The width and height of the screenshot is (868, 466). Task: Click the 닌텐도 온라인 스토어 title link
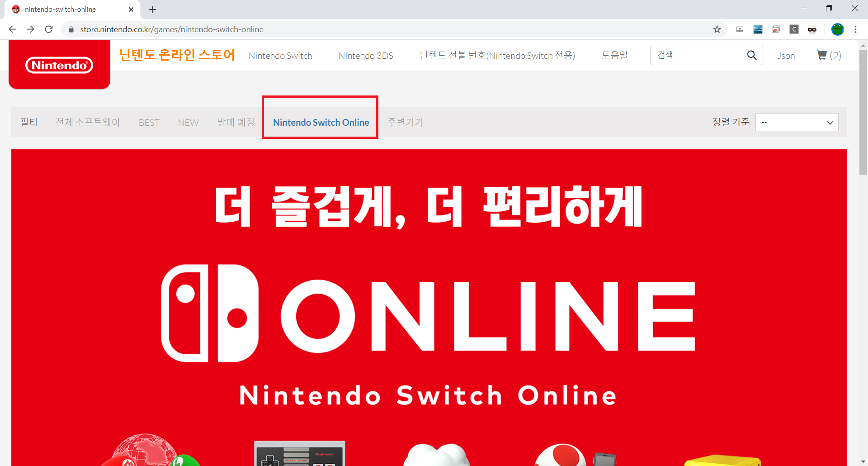click(x=177, y=55)
